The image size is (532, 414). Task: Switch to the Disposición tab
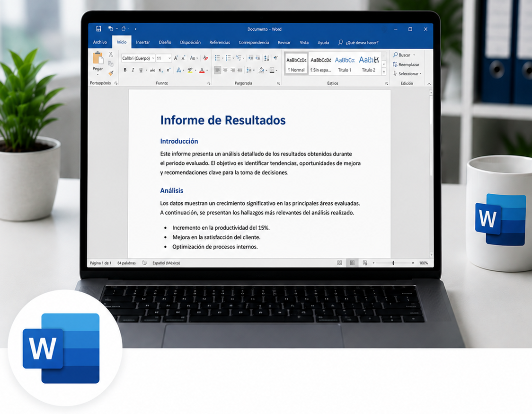[x=190, y=43]
